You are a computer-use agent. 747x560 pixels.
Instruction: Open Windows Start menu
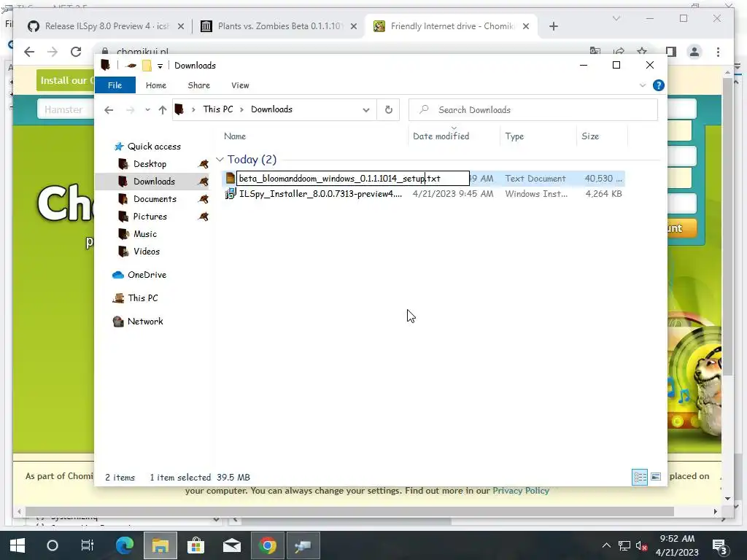pos(18,545)
